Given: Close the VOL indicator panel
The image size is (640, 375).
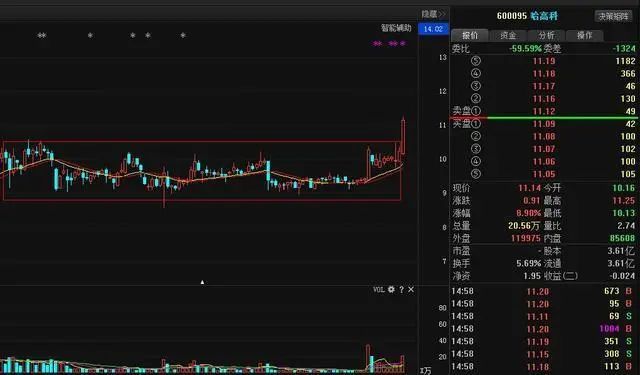Looking at the screenshot, I should [x=411, y=289].
